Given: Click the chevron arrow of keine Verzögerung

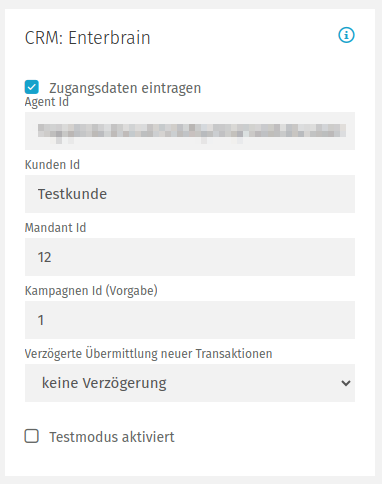Looking at the screenshot, I should tap(346, 383).
